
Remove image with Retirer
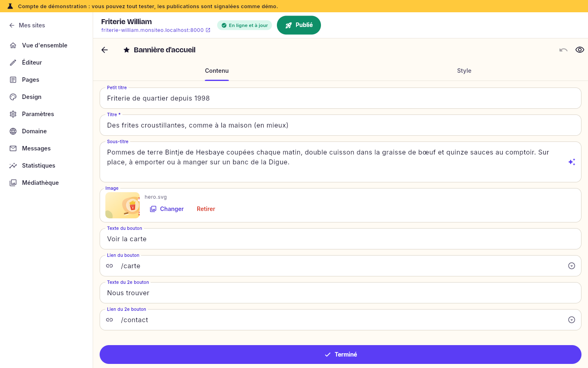pos(206,209)
